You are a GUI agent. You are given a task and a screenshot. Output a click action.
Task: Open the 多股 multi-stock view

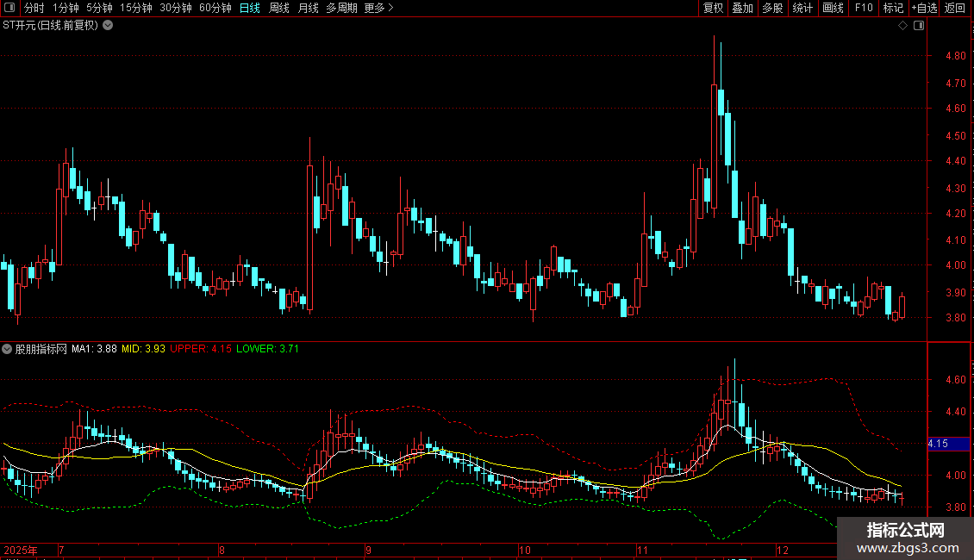point(772,8)
